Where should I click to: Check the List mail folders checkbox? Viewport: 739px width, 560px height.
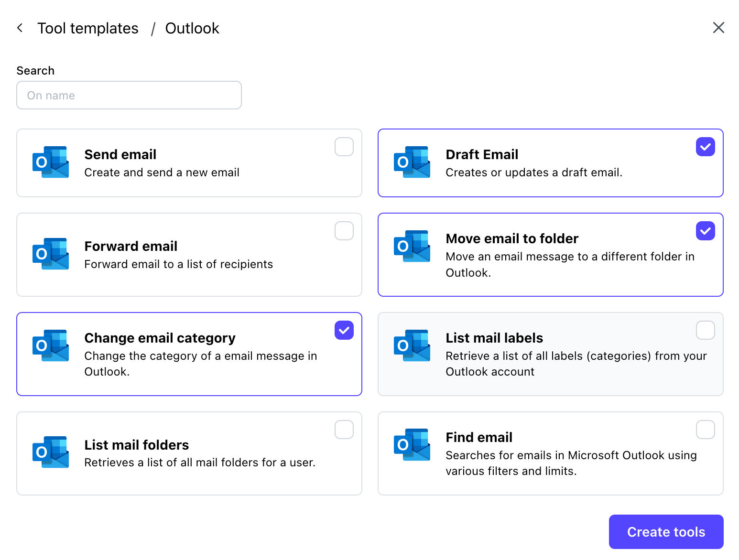click(344, 430)
